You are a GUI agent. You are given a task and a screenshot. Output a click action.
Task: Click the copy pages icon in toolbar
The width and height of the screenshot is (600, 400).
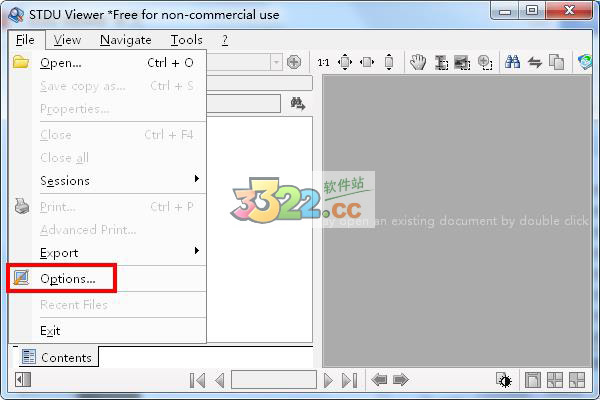[x=556, y=62]
